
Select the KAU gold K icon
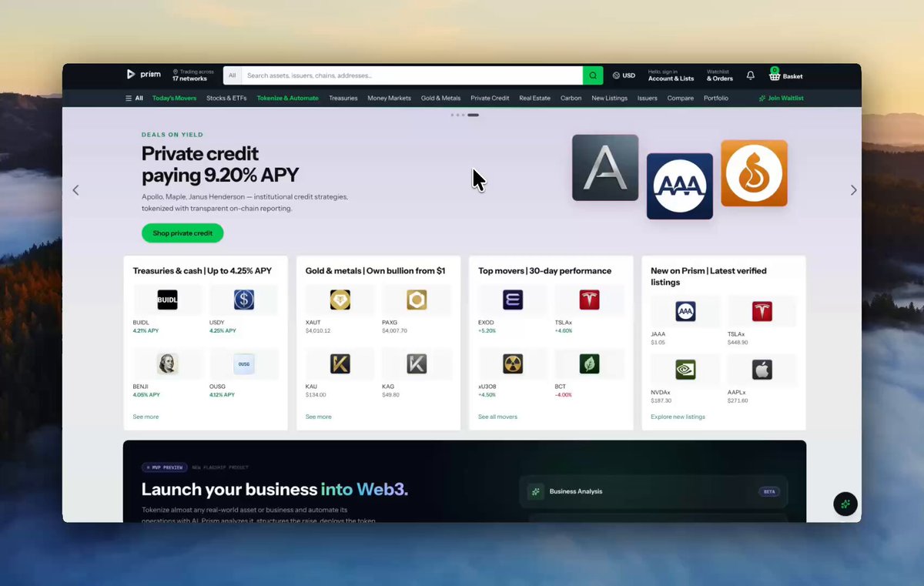340,363
